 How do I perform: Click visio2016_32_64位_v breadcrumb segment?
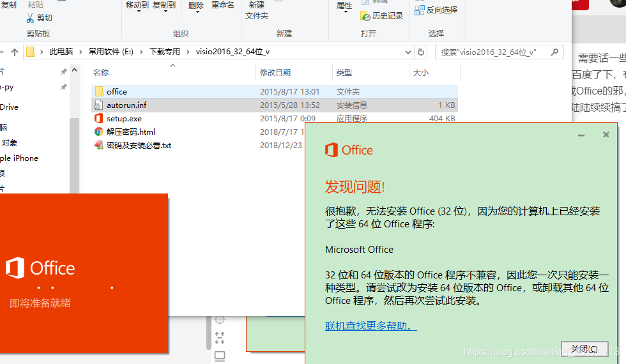click(233, 52)
